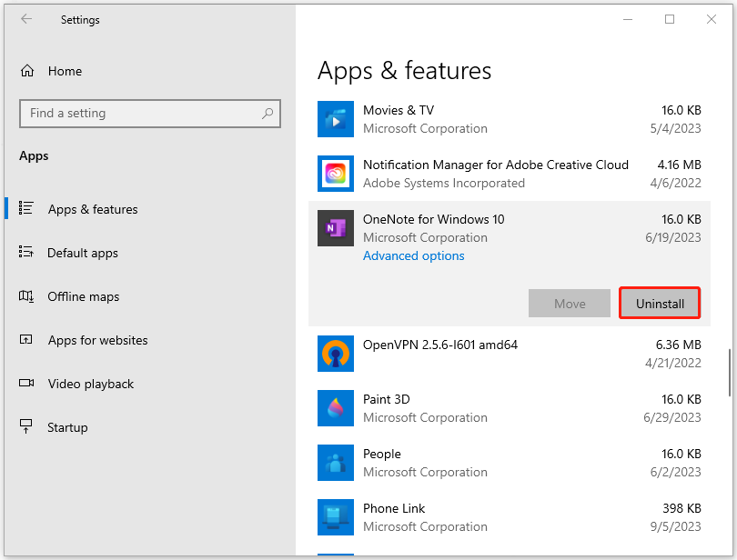Open Offline maps settings page
This screenshot has height=560, width=737.
84,296
